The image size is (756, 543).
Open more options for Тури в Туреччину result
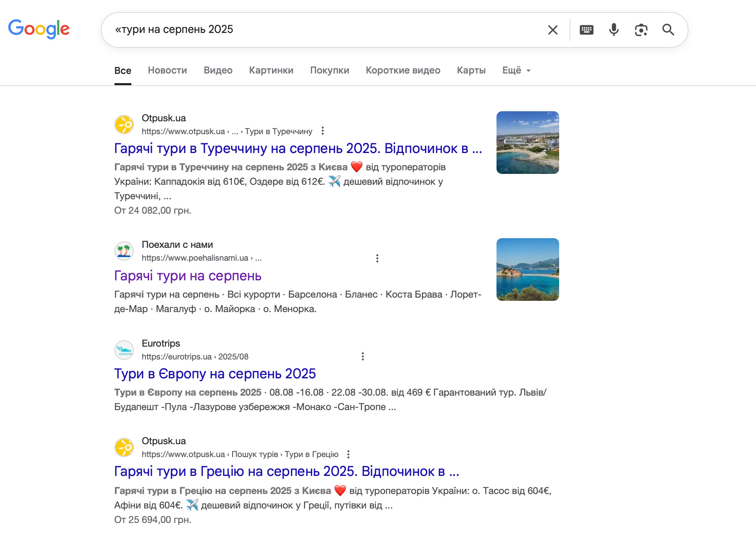coord(323,131)
